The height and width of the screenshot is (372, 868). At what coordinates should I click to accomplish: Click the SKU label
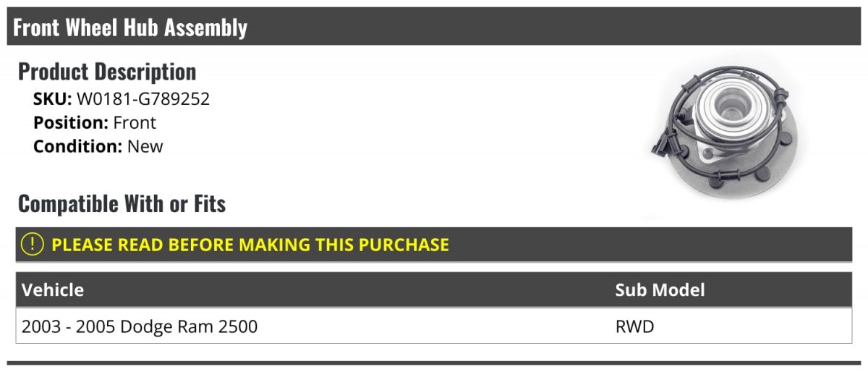pos(52,99)
